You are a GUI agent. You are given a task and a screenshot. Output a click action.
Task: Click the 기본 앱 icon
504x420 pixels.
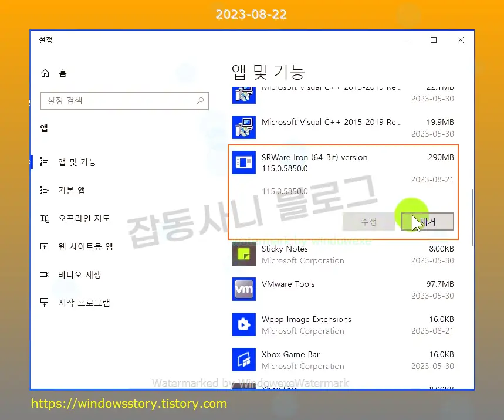click(44, 190)
